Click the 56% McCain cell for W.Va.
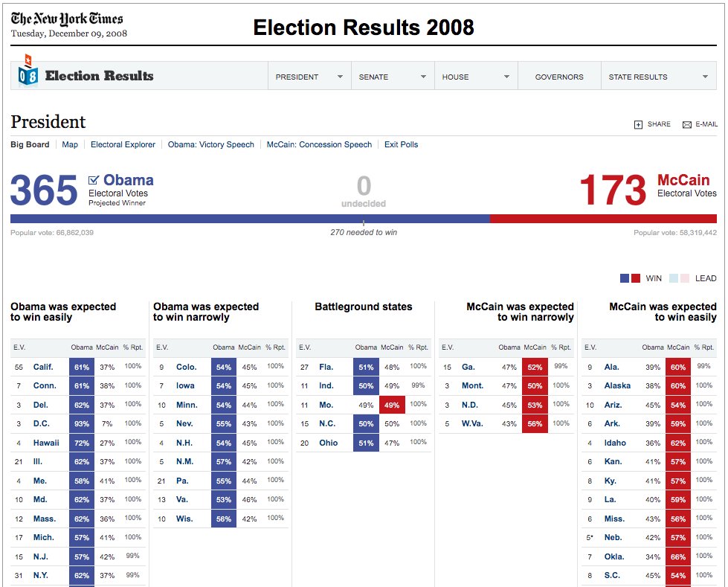 [535, 423]
